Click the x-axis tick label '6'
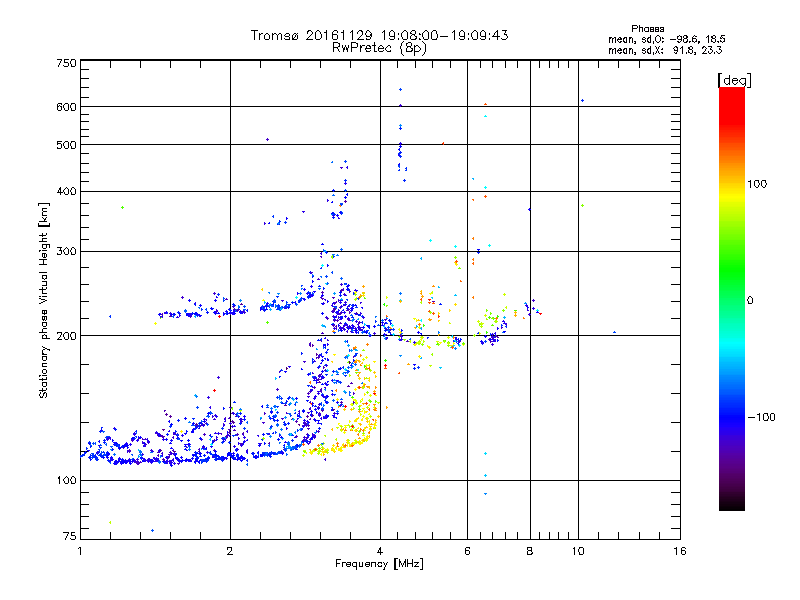 467,551
